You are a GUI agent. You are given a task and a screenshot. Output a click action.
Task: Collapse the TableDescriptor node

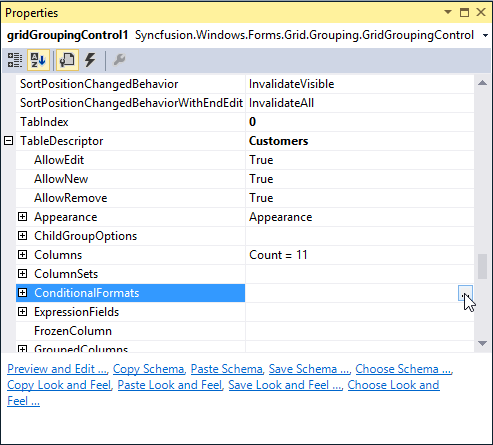(x=9, y=141)
